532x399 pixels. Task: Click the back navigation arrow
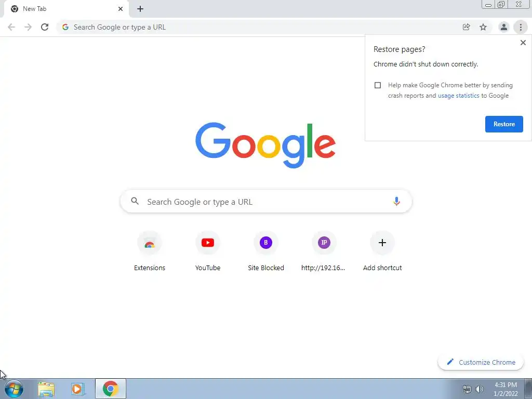click(11, 27)
